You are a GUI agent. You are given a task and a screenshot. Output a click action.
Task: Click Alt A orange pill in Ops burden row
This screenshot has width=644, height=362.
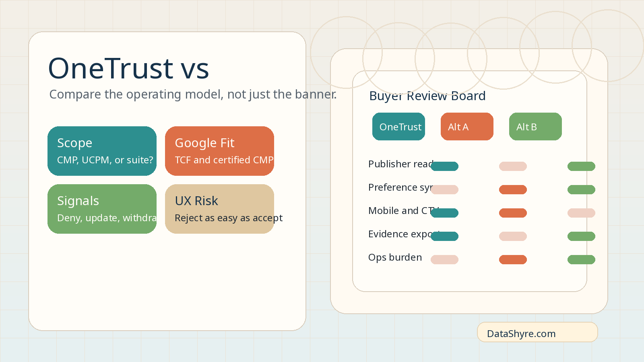coord(513,259)
